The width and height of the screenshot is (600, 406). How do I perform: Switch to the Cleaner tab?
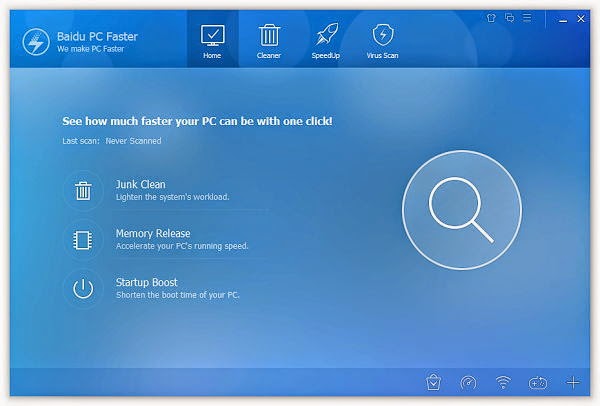[x=269, y=40]
